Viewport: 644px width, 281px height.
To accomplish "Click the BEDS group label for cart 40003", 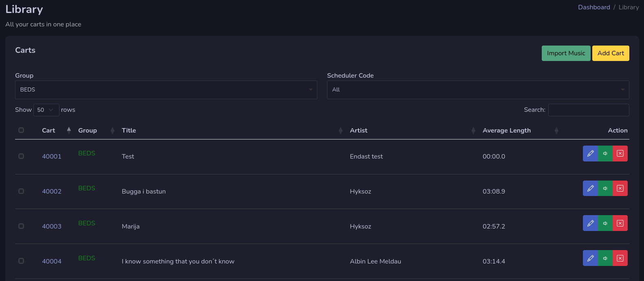I will coord(87,223).
